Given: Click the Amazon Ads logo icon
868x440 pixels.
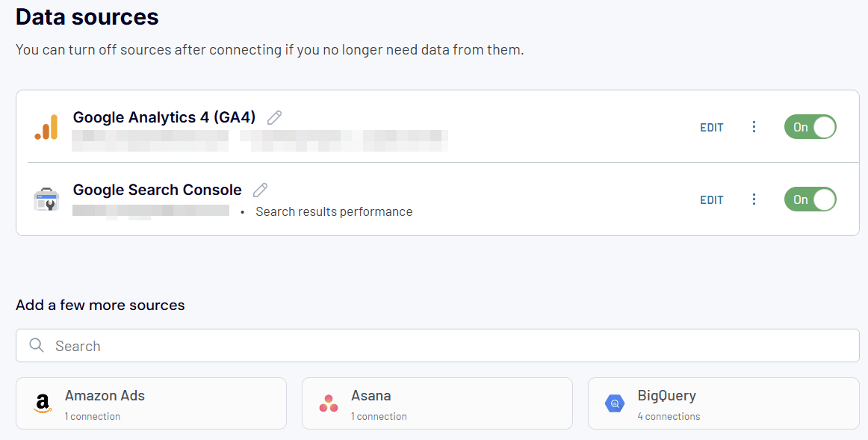Looking at the screenshot, I should 43,403.
